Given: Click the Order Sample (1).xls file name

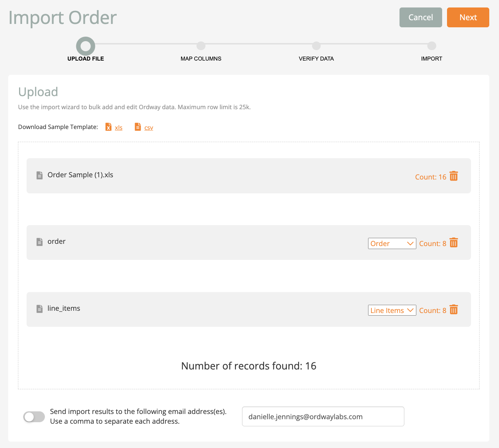Looking at the screenshot, I should [80, 175].
